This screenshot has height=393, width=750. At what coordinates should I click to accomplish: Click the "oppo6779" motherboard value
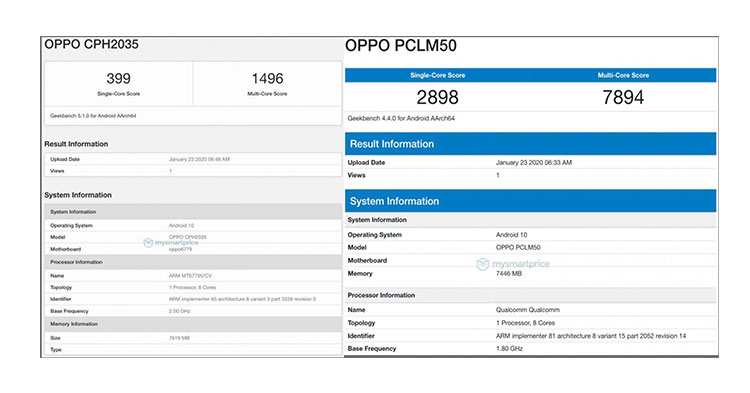coord(180,249)
